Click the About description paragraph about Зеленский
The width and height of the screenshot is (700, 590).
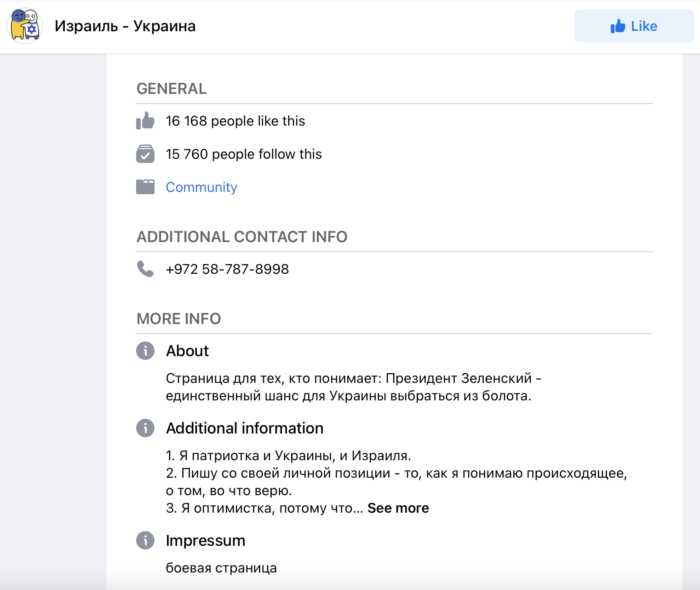click(x=353, y=387)
